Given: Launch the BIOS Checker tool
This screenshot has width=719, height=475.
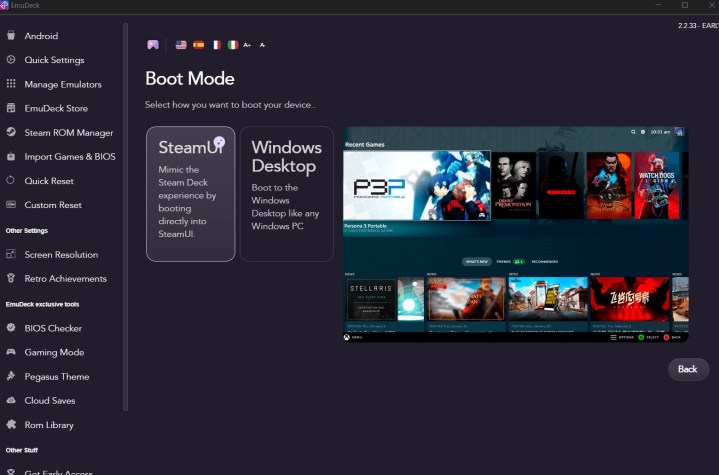Looking at the screenshot, I should tap(53, 328).
